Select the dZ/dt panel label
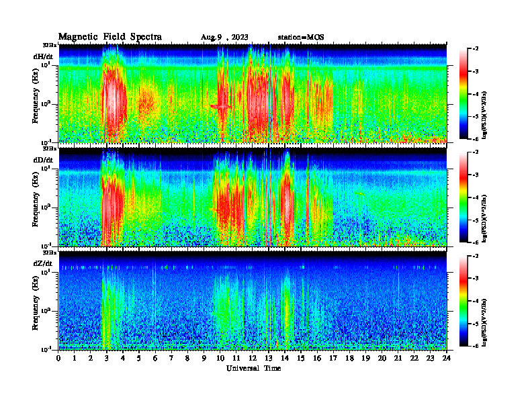Viewport: 532px width, 411px height. point(43,263)
